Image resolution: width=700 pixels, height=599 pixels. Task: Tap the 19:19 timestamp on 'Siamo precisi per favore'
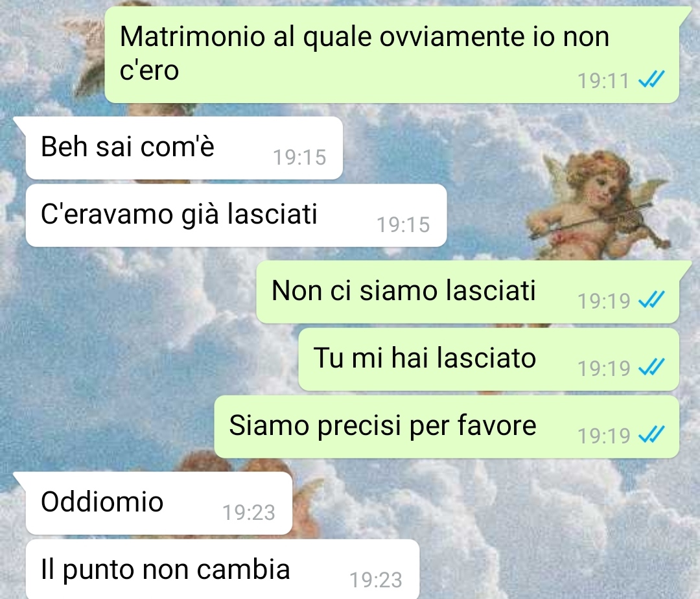point(603,436)
